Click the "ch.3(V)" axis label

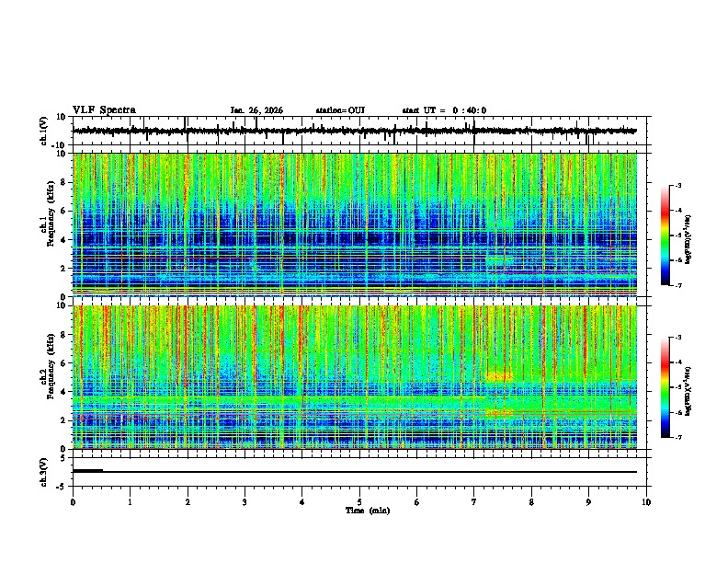click(43, 473)
